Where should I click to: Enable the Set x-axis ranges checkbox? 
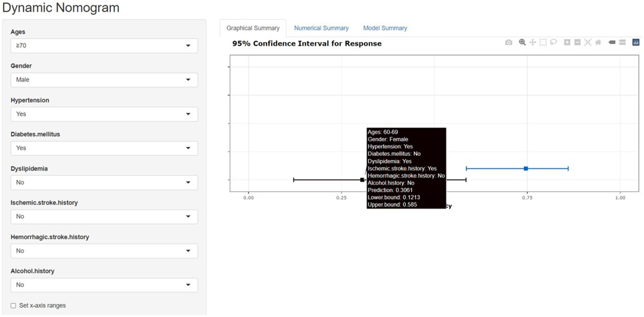pos(13,306)
